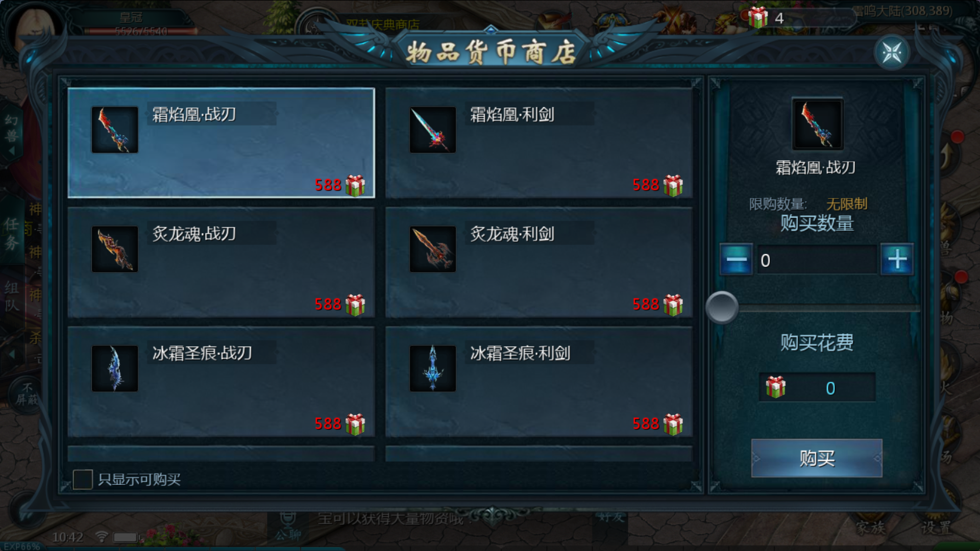980x551 pixels.
Task: Select the 冰霜圣痕·利剑 item icon
Action: [x=433, y=368]
